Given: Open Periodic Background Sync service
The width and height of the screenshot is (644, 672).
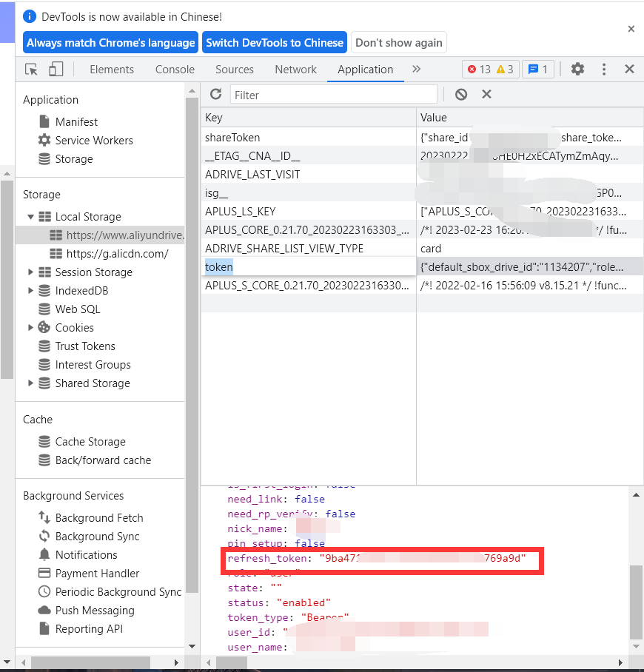Looking at the screenshot, I should 110,592.
